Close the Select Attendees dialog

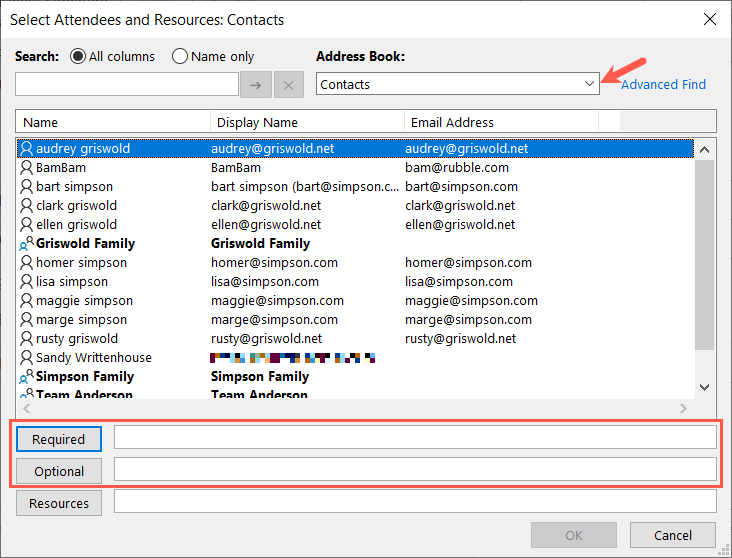(x=710, y=19)
